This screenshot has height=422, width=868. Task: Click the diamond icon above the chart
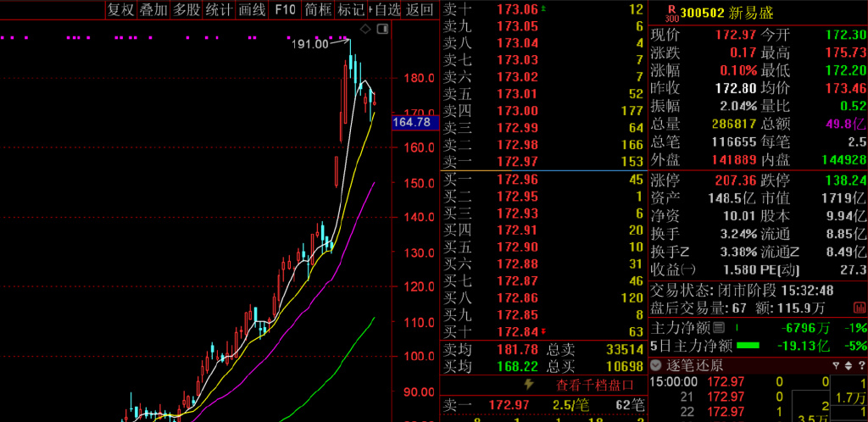click(x=364, y=29)
